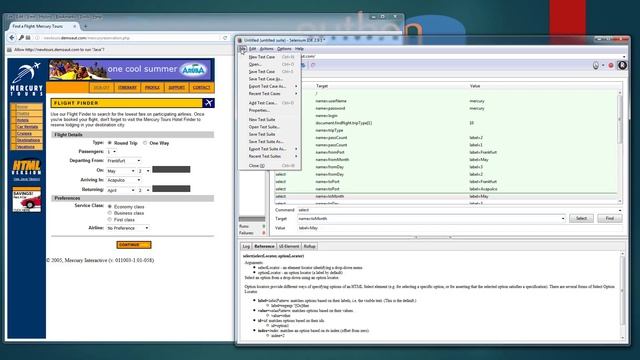The width and height of the screenshot is (640, 360).
Task: Open the Options menu in Selenium IDE
Action: coord(284,49)
